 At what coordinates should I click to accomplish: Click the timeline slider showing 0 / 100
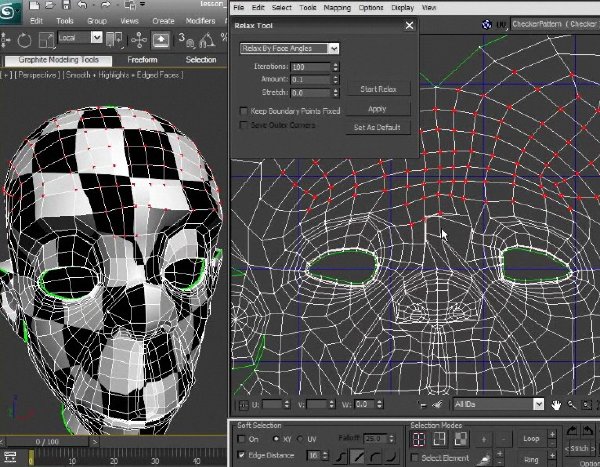click(x=47, y=442)
